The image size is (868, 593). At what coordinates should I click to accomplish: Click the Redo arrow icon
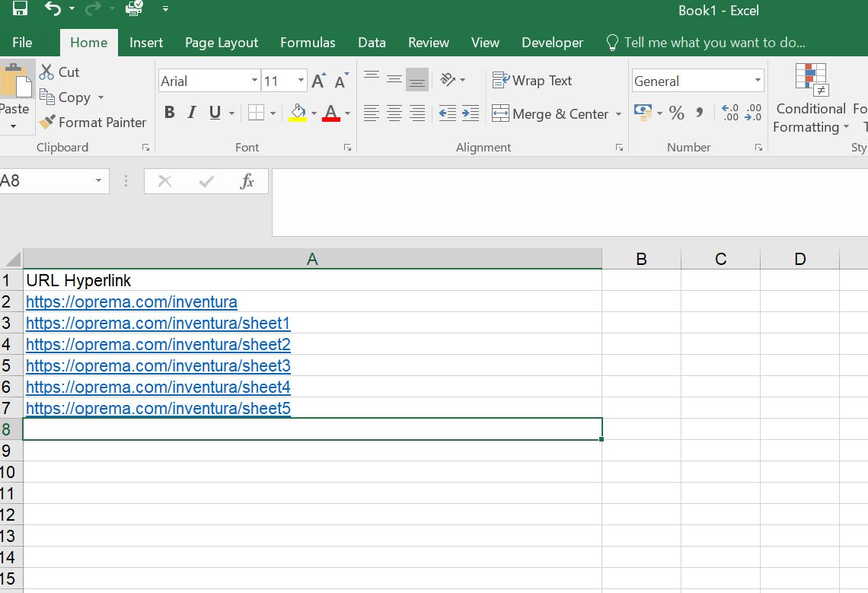pyautogui.click(x=92, y=8)
